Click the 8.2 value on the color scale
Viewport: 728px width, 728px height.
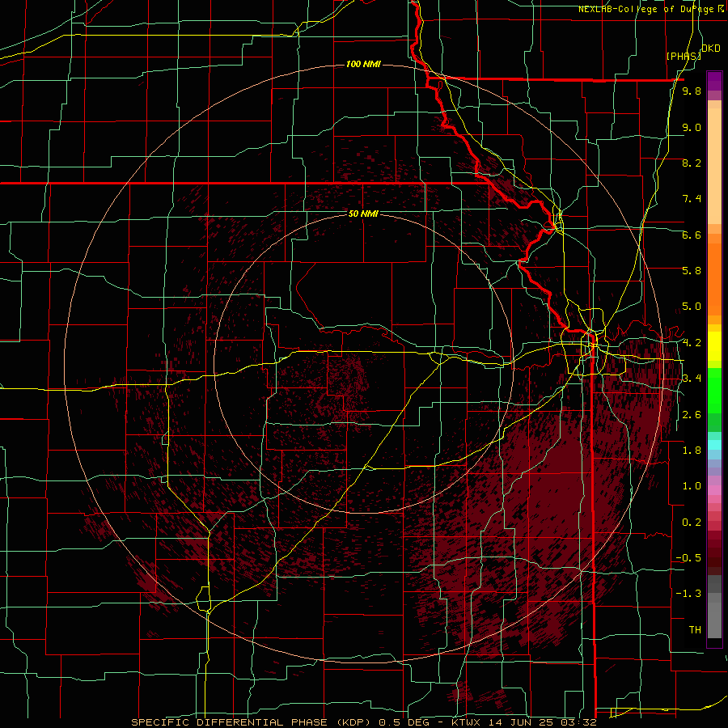click(692, 163)
